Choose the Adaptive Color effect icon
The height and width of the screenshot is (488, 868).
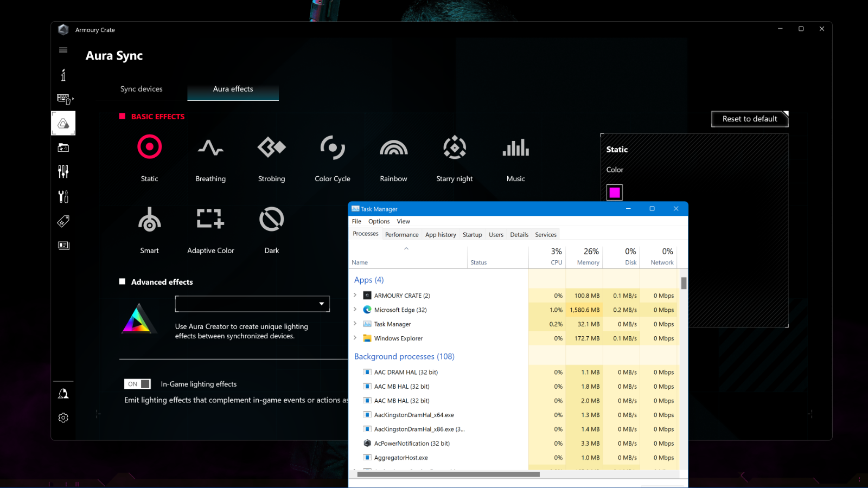click(x=210, y=219)
